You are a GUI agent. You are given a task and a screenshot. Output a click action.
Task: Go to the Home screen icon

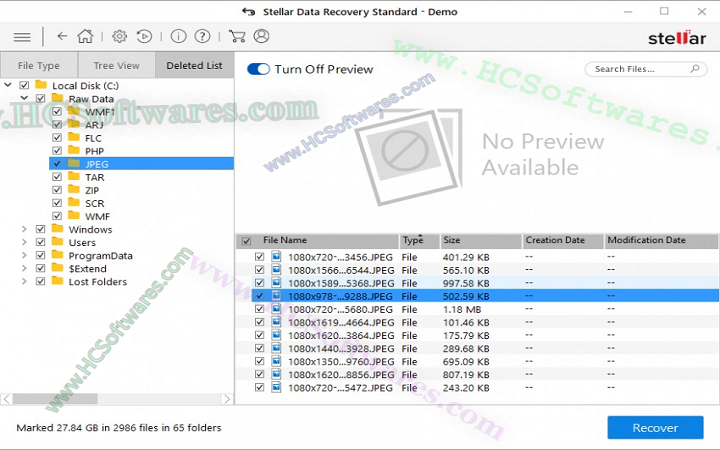[x=86, y=36]
